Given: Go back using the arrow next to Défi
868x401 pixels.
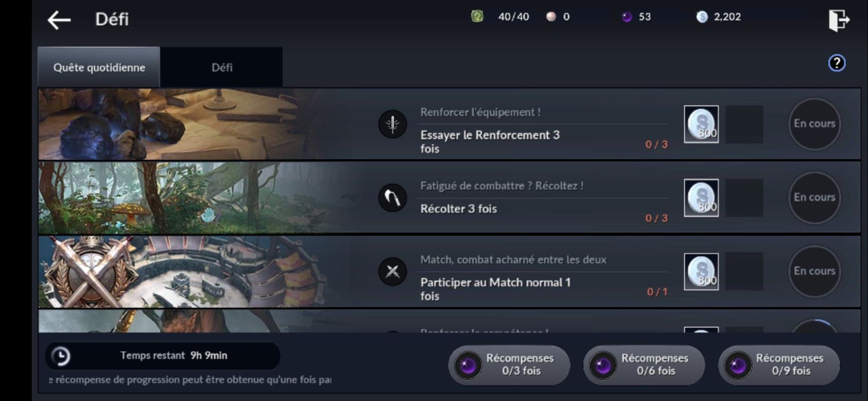Looking at the screenshot, I should (59, 20).
